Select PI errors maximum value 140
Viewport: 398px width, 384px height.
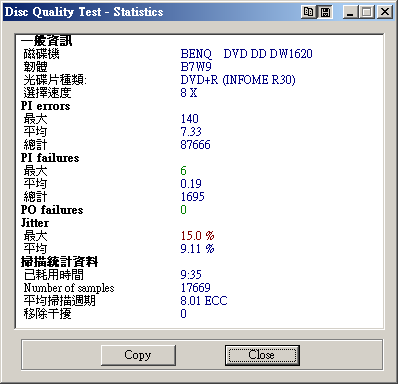click(189, 119)
